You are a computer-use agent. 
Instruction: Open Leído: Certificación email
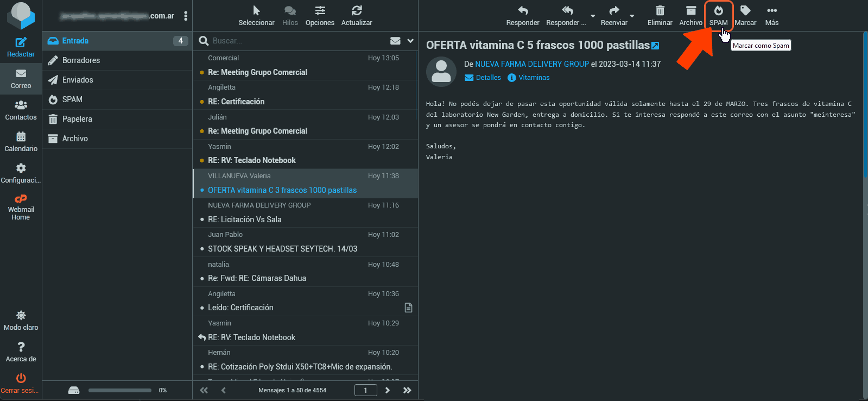[305, 301]
